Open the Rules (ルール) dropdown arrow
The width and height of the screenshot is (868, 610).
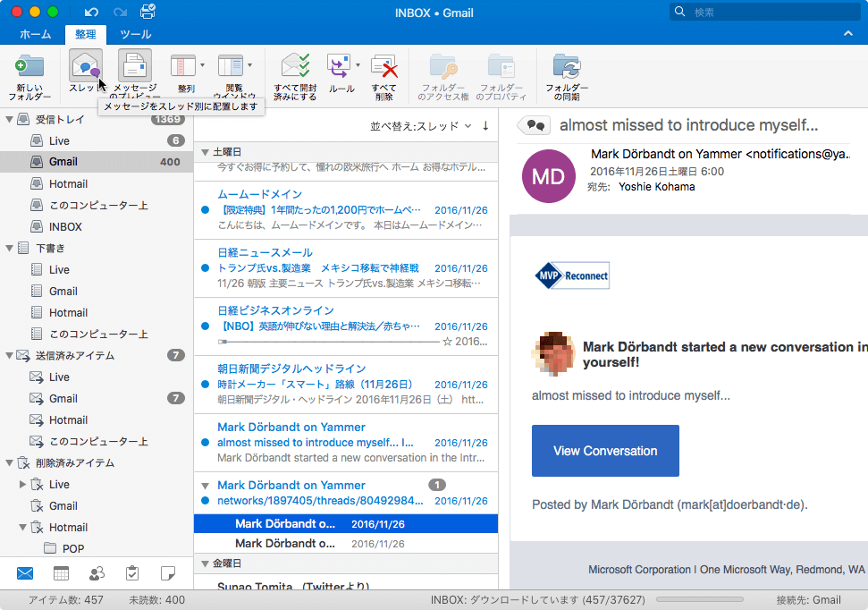click(x=358, y=65)
